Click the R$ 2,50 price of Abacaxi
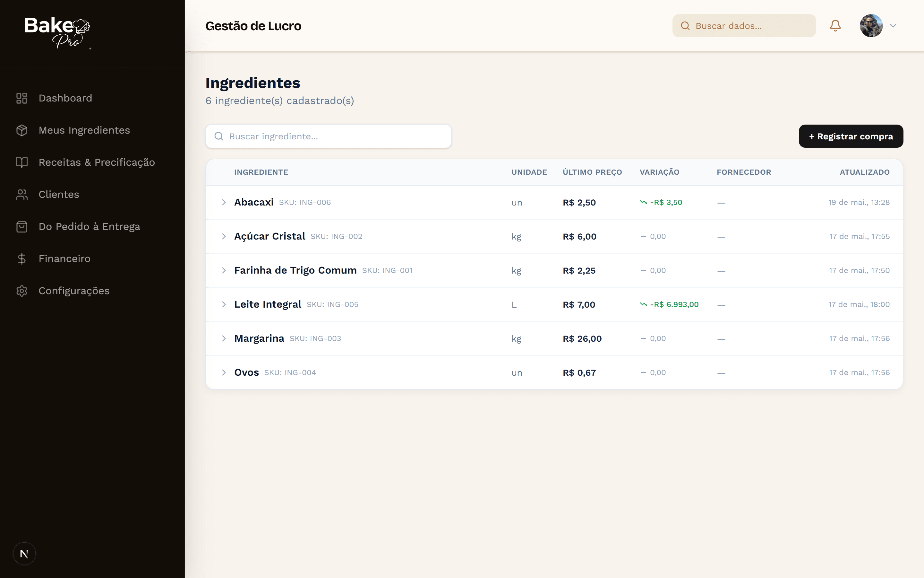 pyautogui.click(x=579, y=203)
